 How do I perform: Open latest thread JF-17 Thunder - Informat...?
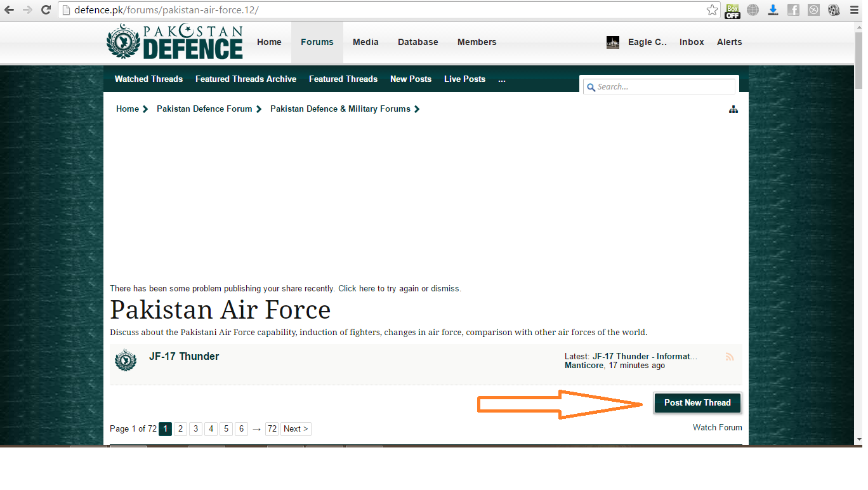point(645,357)
